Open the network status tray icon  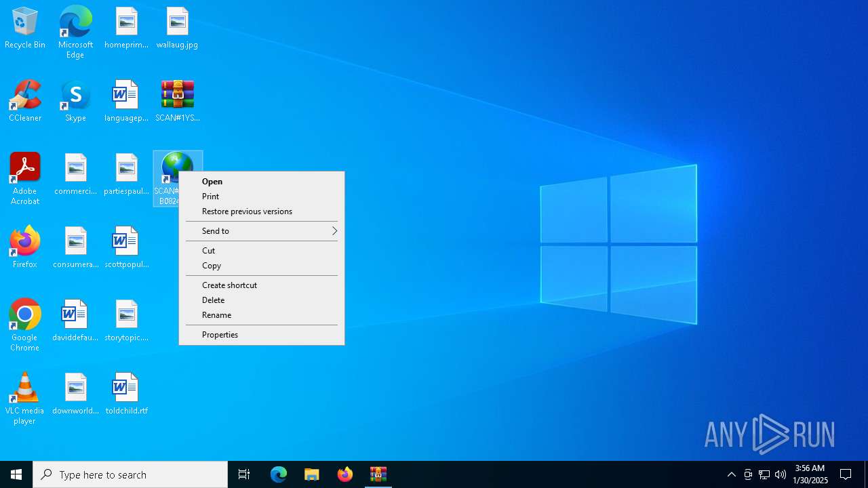764,474
